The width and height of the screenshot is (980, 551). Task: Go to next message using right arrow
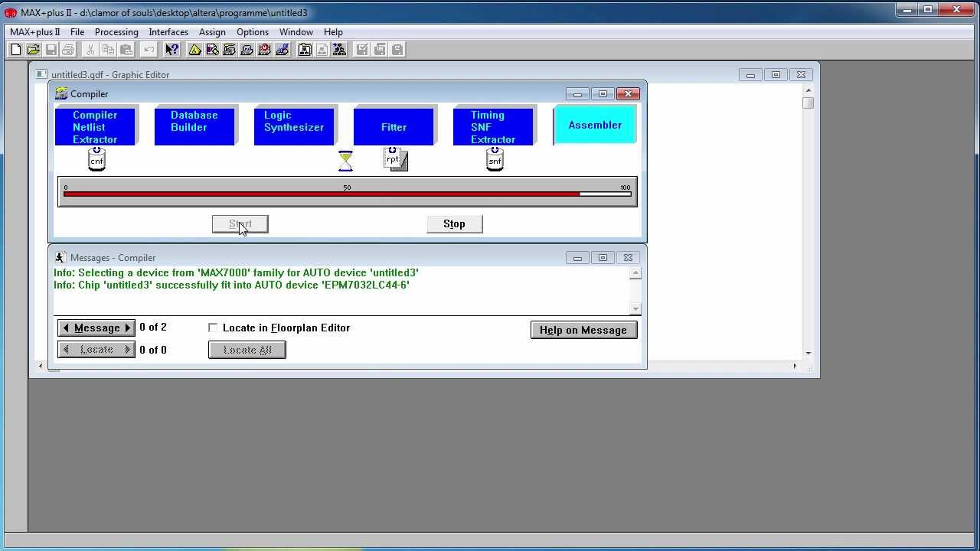point(128,328)
